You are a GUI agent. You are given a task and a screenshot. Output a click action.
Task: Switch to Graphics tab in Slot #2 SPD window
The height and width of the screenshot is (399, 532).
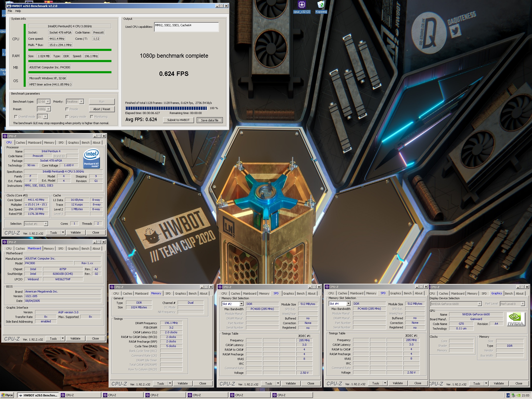(288, 294)
